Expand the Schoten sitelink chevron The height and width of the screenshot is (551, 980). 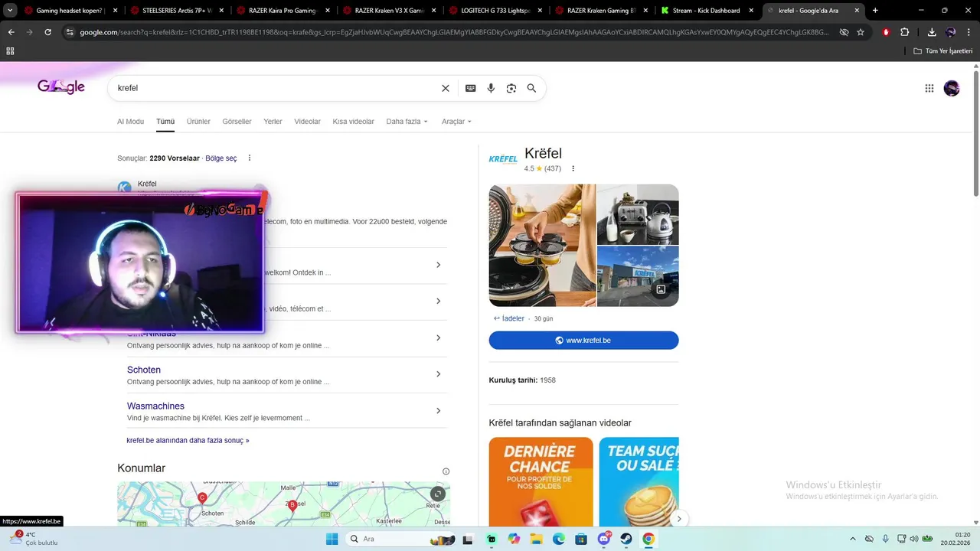click(x=438, y=374)
